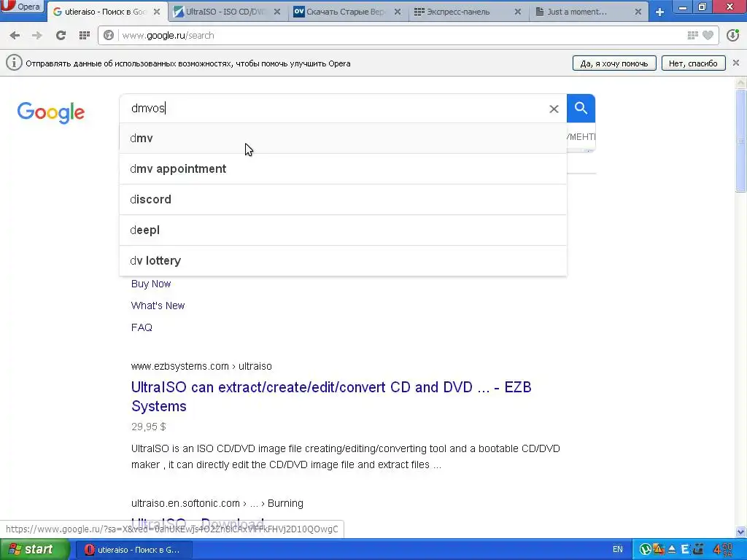Click the www.ezbsystems.com › ultraiso URL text

(201, 366)
